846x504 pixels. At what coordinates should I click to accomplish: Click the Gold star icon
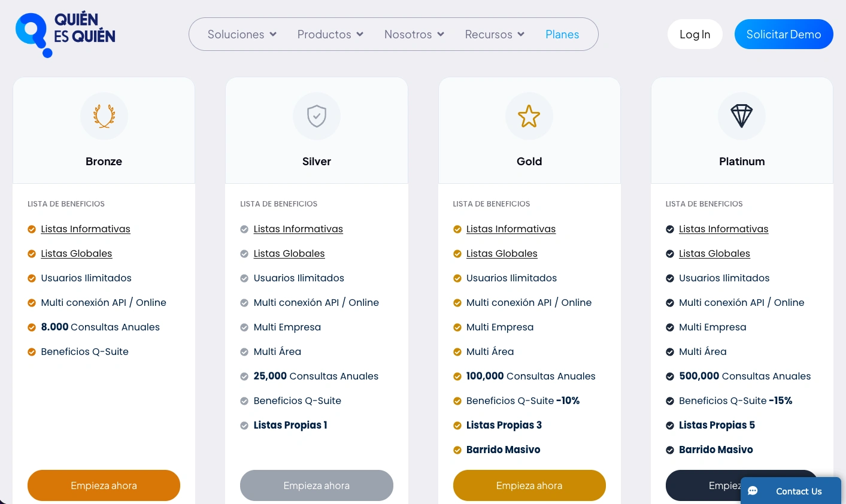[x=529, y=116]
